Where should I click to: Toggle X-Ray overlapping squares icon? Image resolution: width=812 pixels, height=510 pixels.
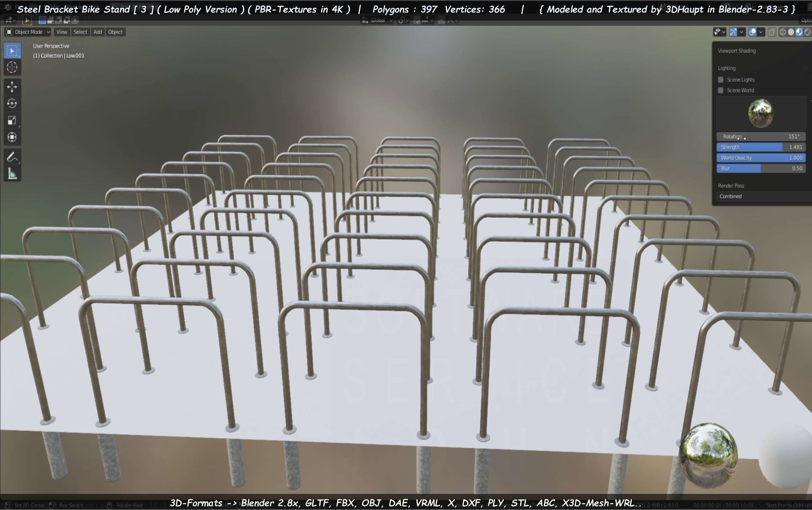click(x=771, y=32)
